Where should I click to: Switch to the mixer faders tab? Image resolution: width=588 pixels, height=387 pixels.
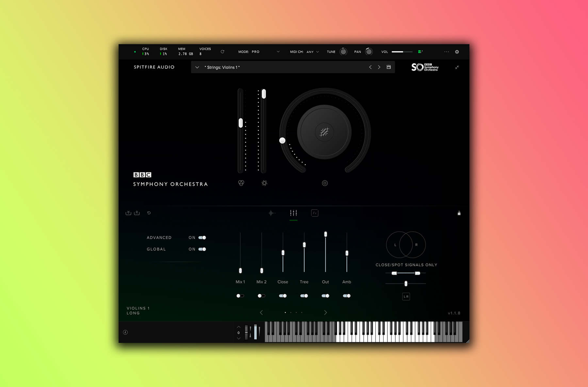pyautogui.click(x=293, y=213)
